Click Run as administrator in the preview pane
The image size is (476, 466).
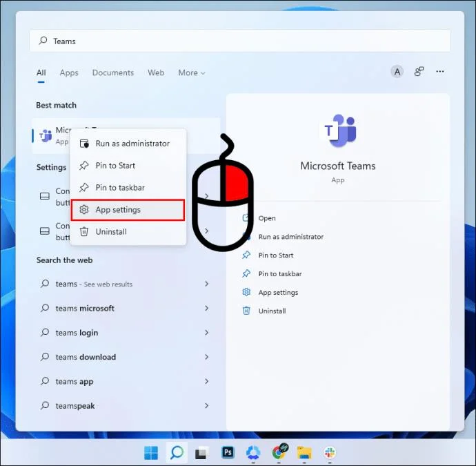click(x=291, y=237)
